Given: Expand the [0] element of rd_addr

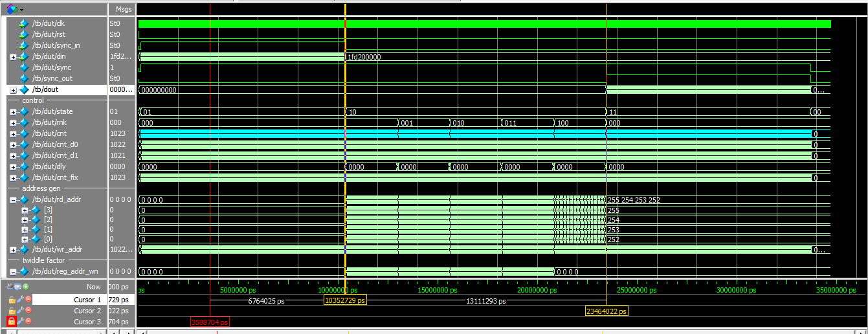Looking at the screenshot, I should (25, 239).
